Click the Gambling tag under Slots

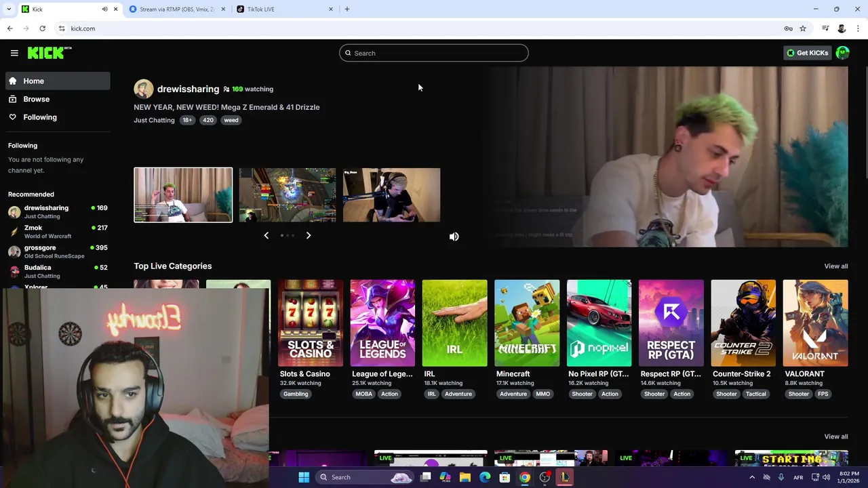coord(296,394)
